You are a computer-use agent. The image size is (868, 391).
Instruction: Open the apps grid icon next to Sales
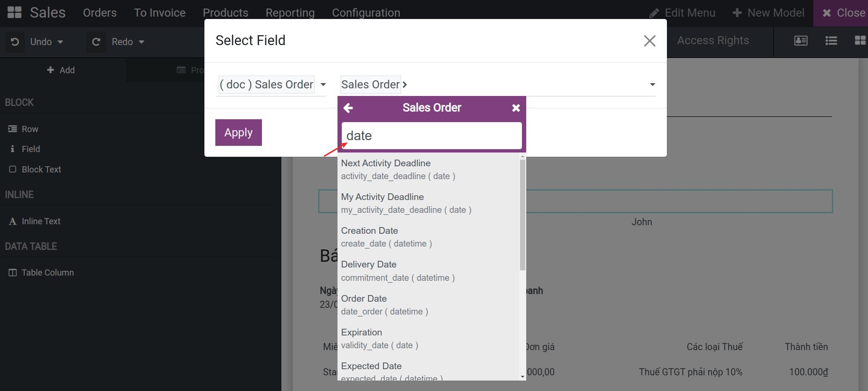click(15, 12)
